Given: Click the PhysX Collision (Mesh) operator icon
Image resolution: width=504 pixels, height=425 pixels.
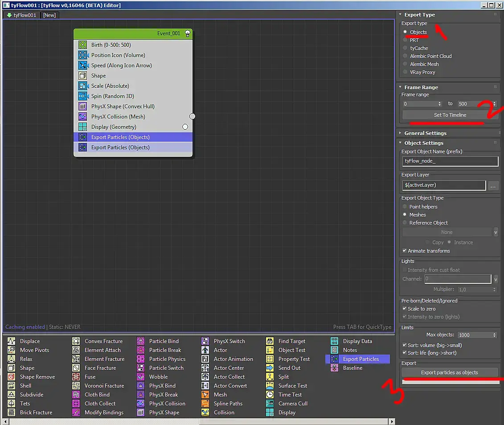Looking at the screenshot, I should (x=82, y=117).
